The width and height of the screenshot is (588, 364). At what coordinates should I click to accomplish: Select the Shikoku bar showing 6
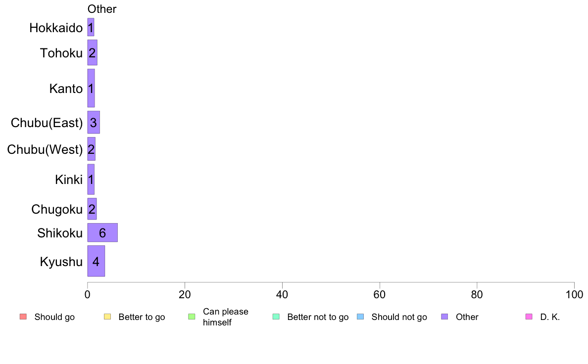102,233
